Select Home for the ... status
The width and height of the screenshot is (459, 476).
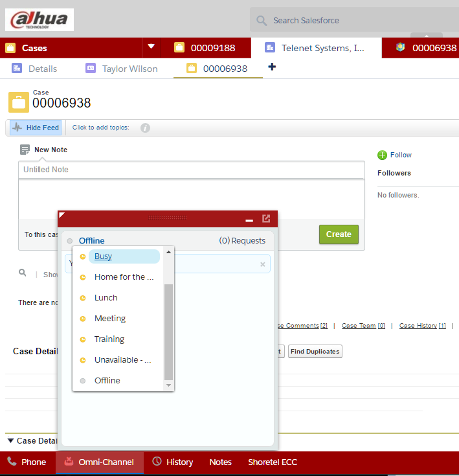[x=124, y=277]
